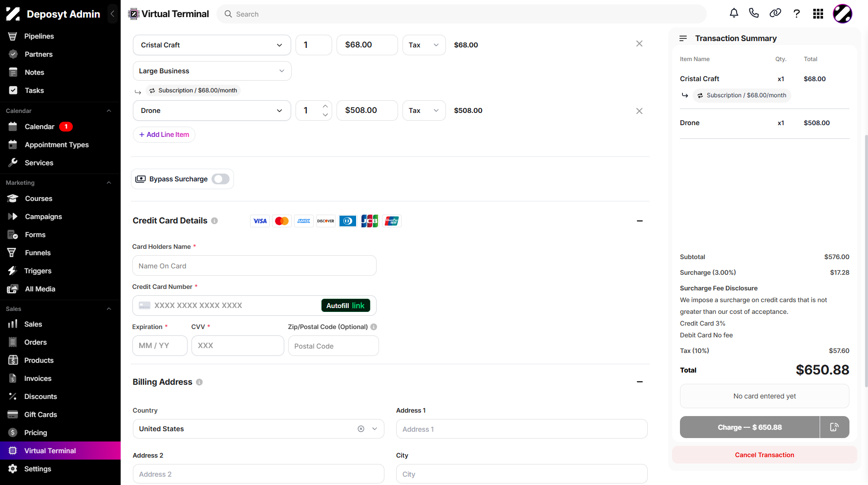This screenshot has width=868, height=485.
Task: Toggle the Bypass Surcharge switch
Action: [221, 179]
